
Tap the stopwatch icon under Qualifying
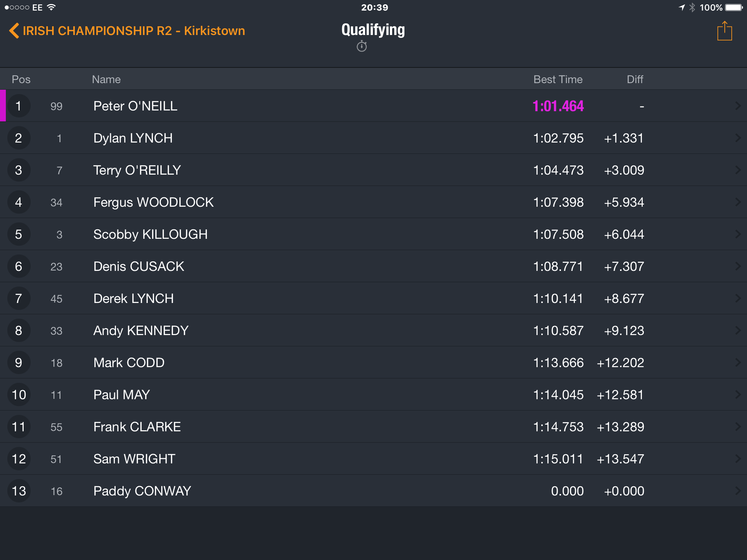pos(361,46)
